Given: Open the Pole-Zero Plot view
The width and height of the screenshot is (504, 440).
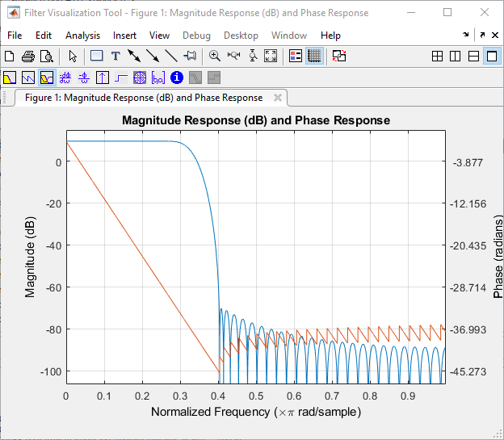Looking at the screenshot, I should click(x=140, y=78).
